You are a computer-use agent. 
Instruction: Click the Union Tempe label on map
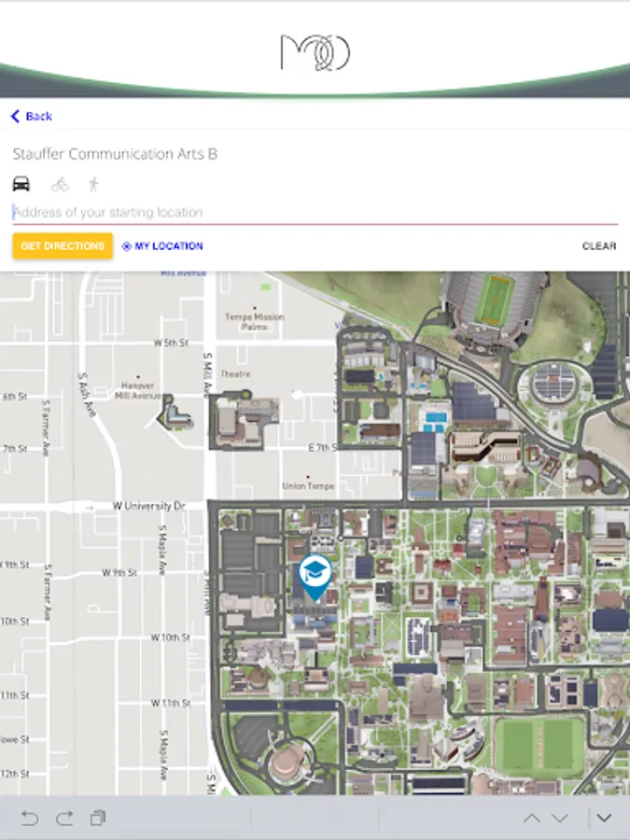click(308, 486)
